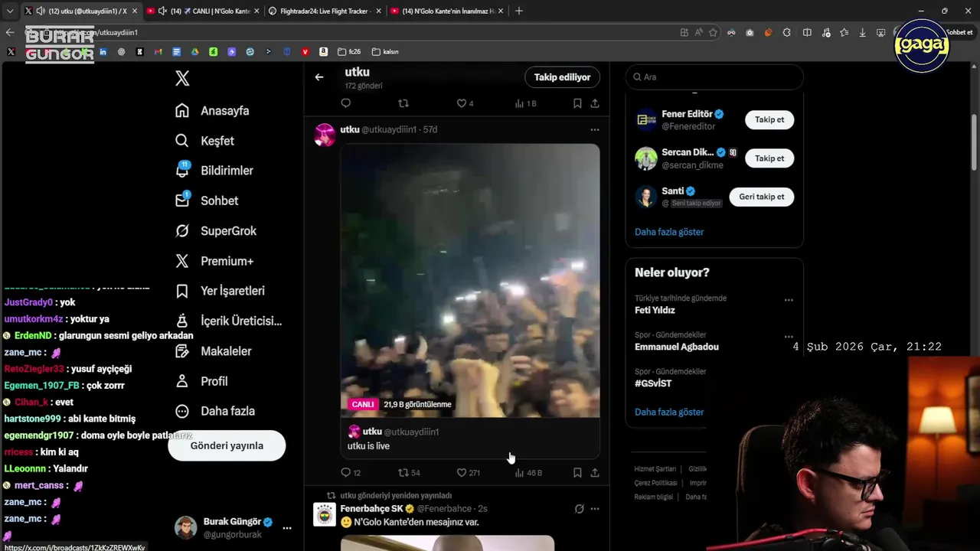Repost the top post above utku's video
Image resolution: width=980 pixels, height=551 pixels.
[404, 103]
